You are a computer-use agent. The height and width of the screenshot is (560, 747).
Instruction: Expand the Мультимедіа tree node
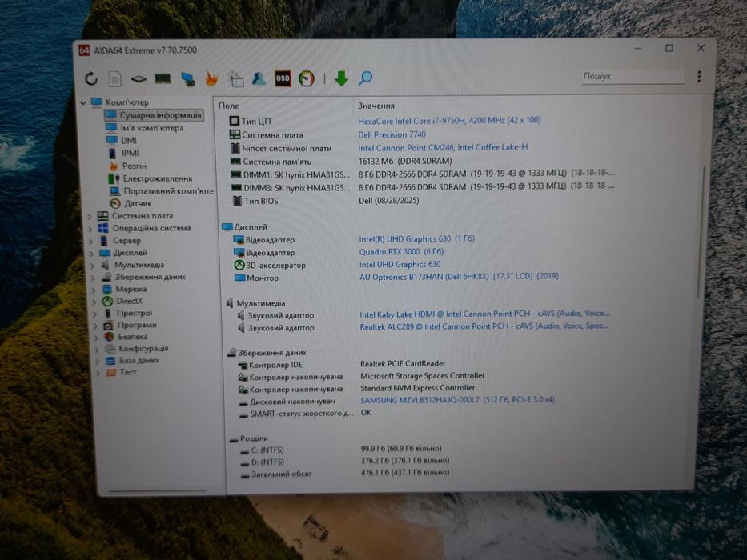tap(92, 266)
